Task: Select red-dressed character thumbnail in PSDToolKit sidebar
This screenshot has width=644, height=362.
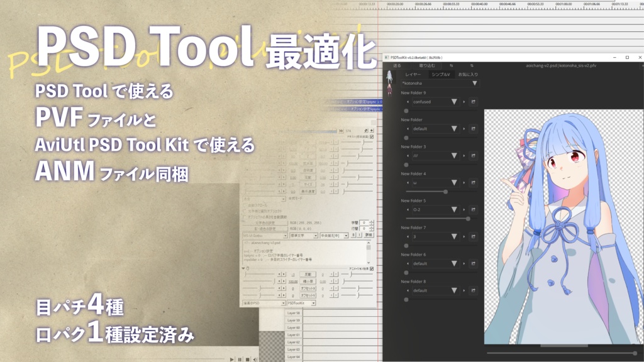Action: click(x=389, y=90)
